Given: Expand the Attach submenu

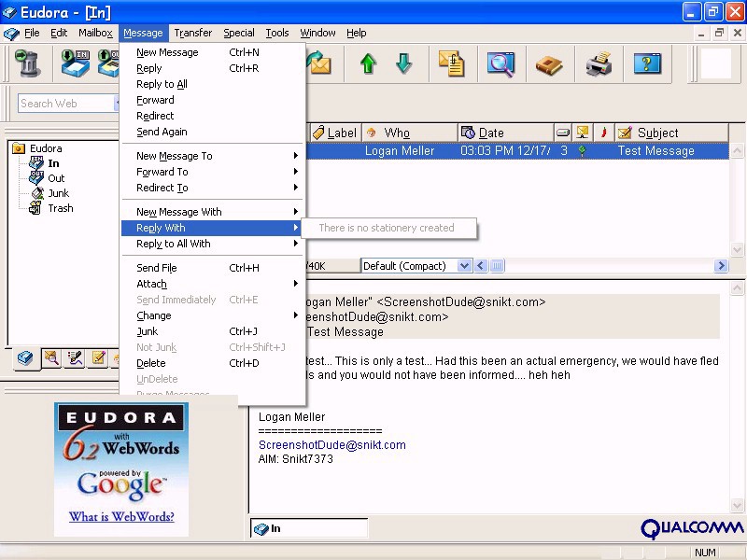Looking at the screenshot, I should point(213,284).
